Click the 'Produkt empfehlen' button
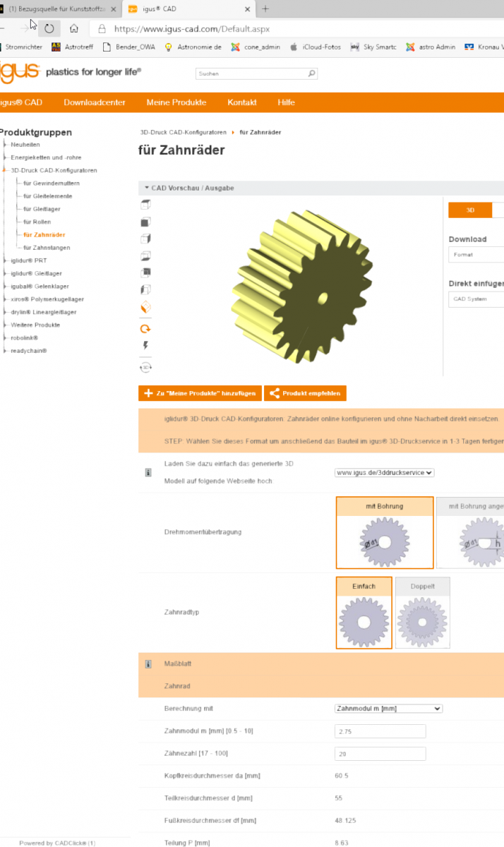Viewport: 504px width, 847px height. tap(305, 393)
